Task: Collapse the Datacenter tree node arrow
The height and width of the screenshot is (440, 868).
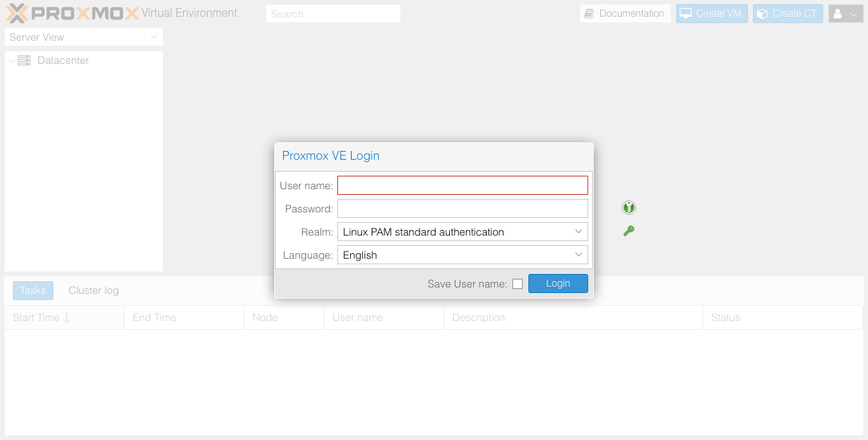Action: (x=11, y=61)
